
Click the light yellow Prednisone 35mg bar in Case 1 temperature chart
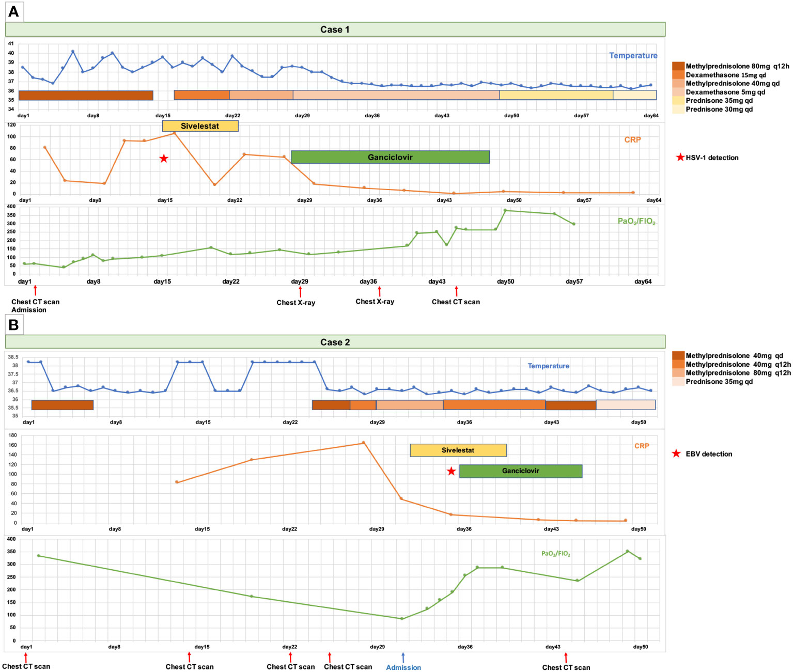tap(556, 95)
